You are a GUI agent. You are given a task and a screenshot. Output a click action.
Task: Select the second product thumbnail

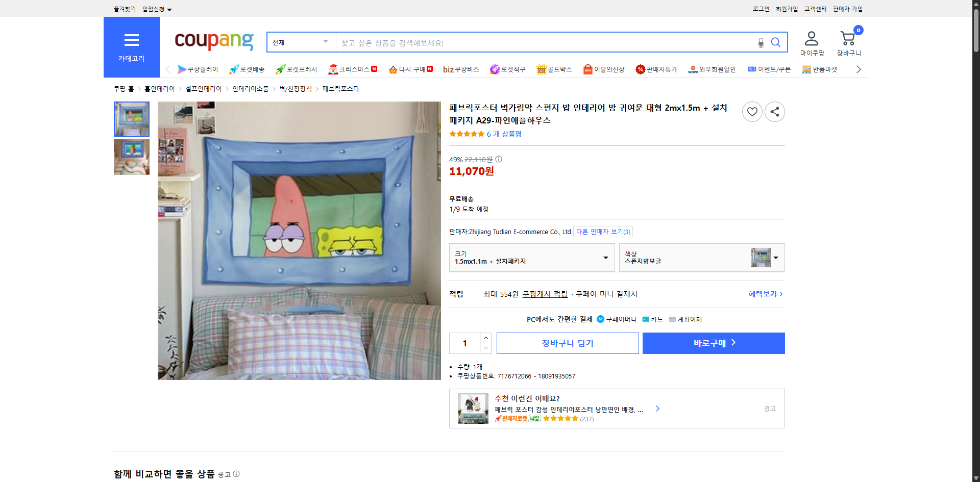click(131, 157)
